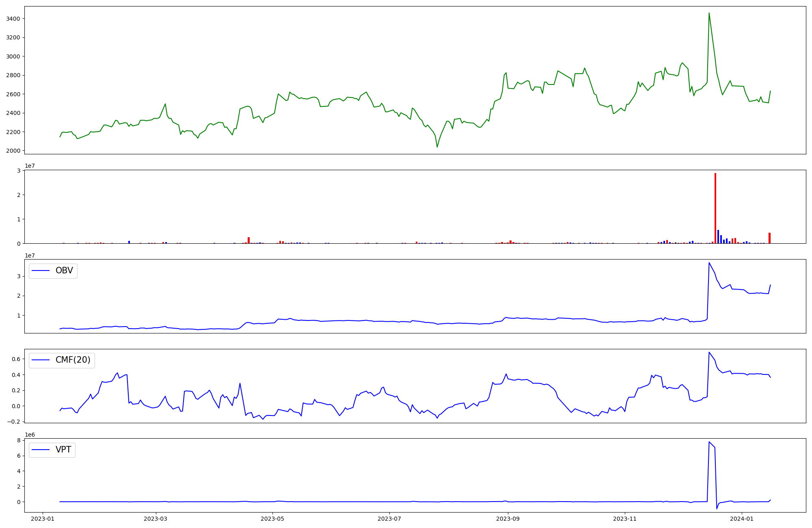Click the 1e7 exponent label above volume chart
Screen dimensions: 812x528
click(x=30, y=166)
